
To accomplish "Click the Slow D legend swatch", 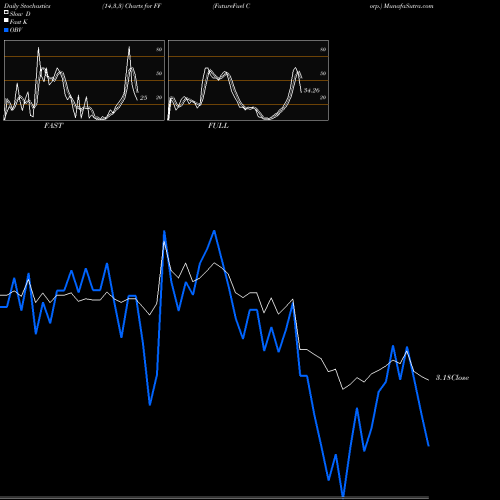I will (6, 13).
